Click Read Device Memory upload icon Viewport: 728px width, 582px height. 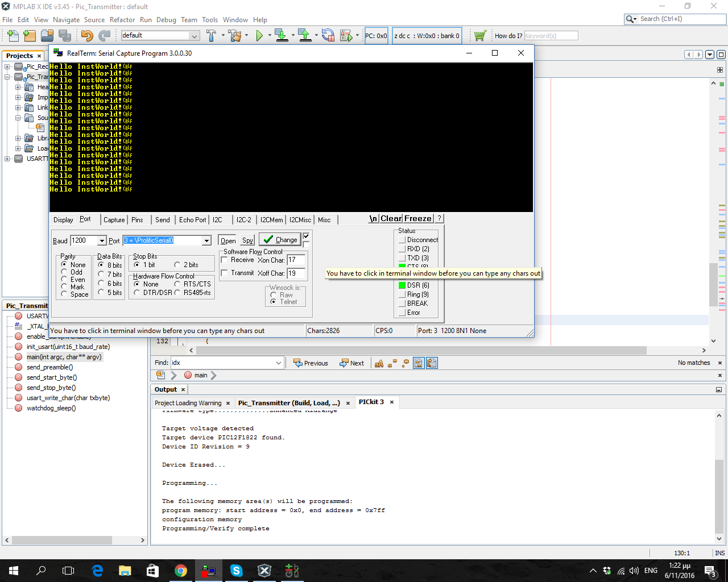(x=305, y=36)
